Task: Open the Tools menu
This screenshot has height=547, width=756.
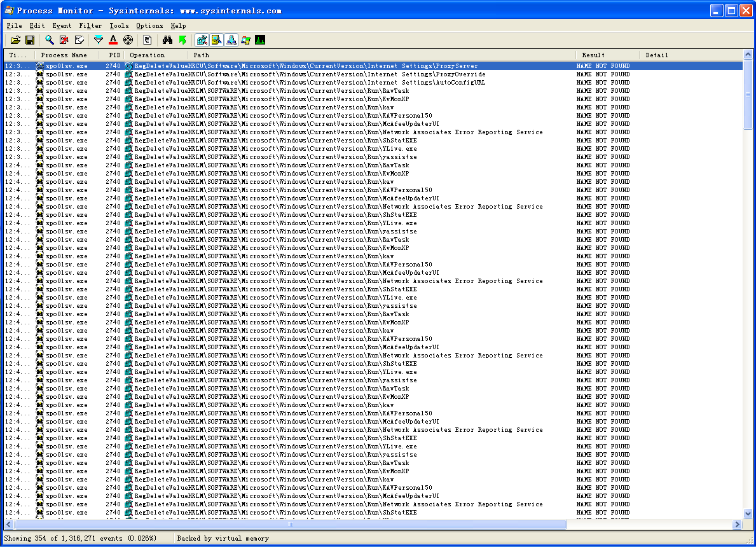Action: (x=119, y=25)
